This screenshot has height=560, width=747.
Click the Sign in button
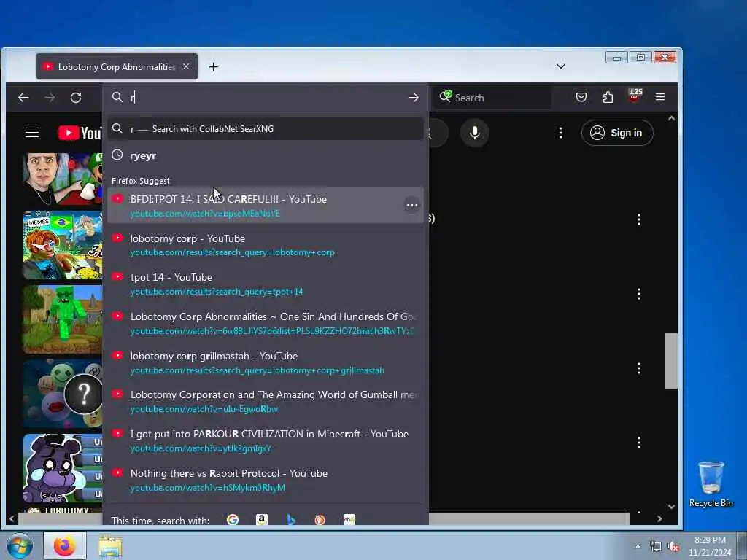tap(617, 133)
